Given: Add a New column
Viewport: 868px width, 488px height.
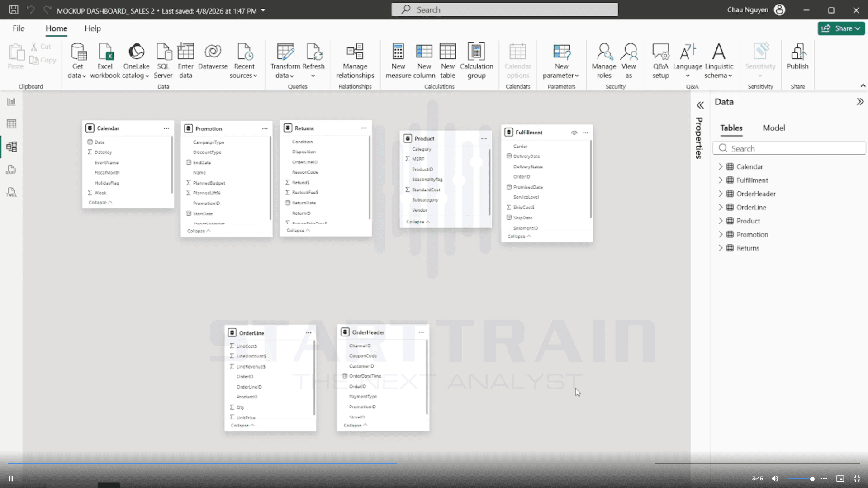Looking at the screenshot, I should [x=424, y=61].
